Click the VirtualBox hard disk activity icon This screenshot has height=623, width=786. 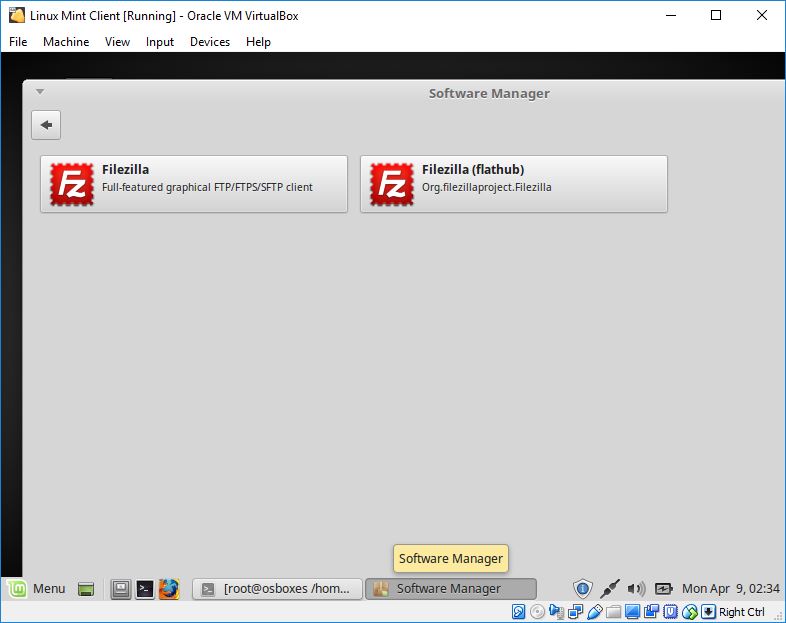coord(518,612)
